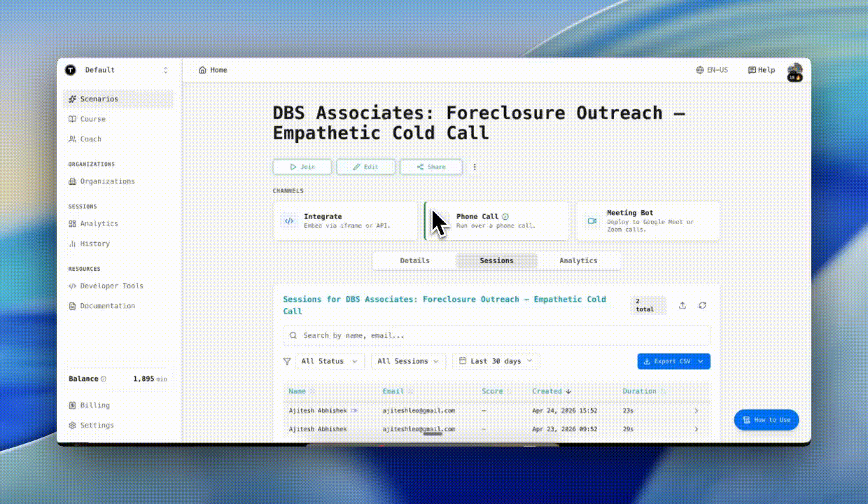868x504 pixels.
Task: Sort by Score column header
Action: pos(496,391)
